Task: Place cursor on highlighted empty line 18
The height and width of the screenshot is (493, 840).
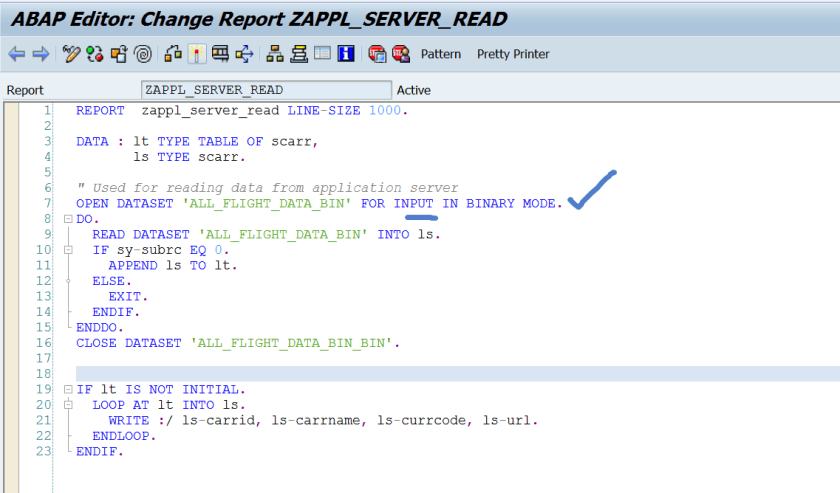Action: point(458,374)
